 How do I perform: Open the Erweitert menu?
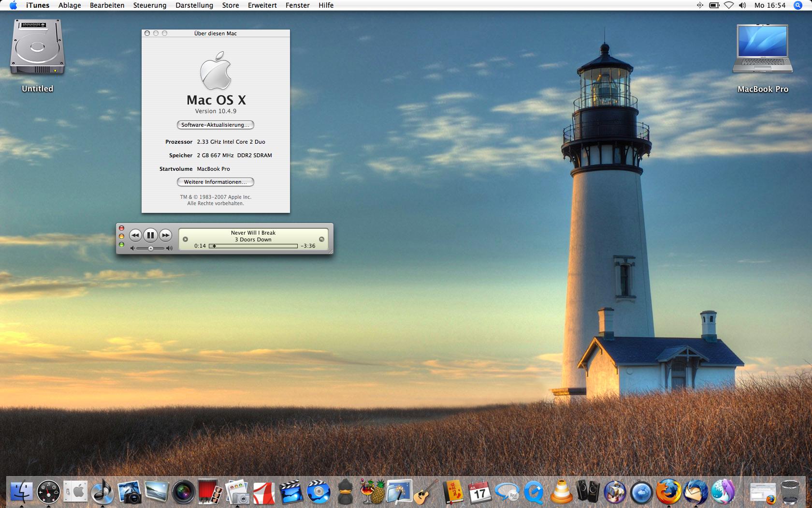262,5
